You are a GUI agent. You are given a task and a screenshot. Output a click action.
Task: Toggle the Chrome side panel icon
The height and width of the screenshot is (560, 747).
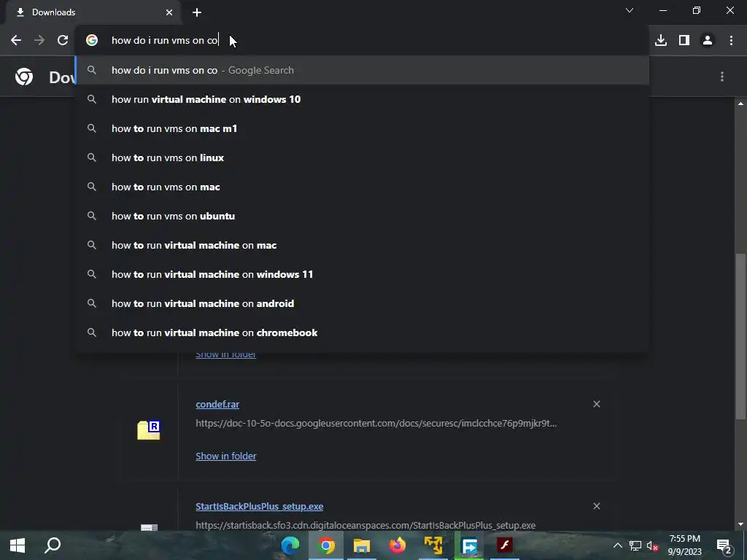pyautogui.click(x=684, y=41)
